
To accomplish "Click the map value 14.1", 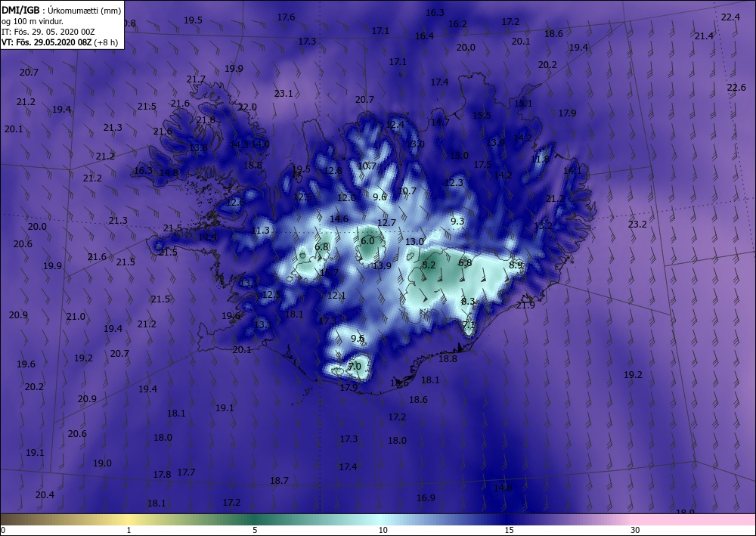I will 572,170.
